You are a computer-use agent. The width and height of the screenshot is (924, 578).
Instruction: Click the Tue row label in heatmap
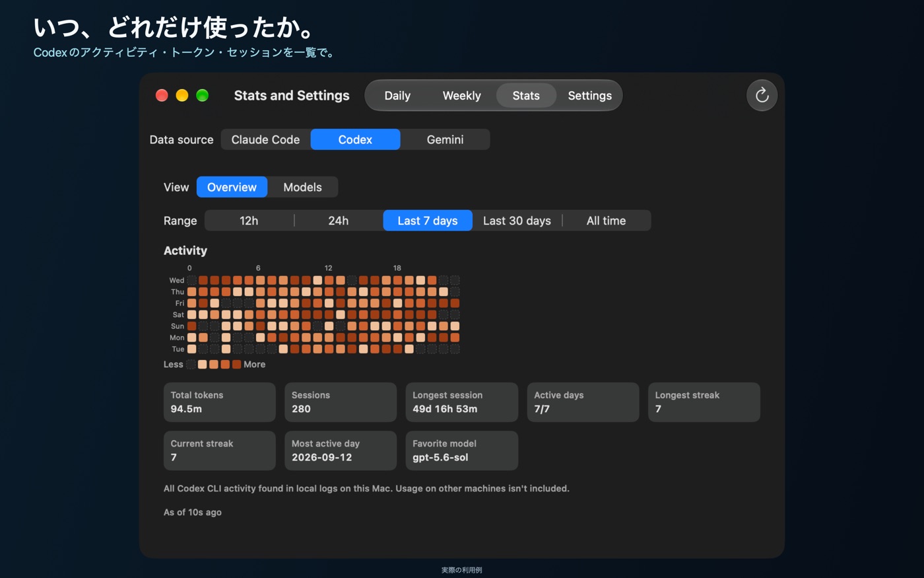(x=178, y=349)
